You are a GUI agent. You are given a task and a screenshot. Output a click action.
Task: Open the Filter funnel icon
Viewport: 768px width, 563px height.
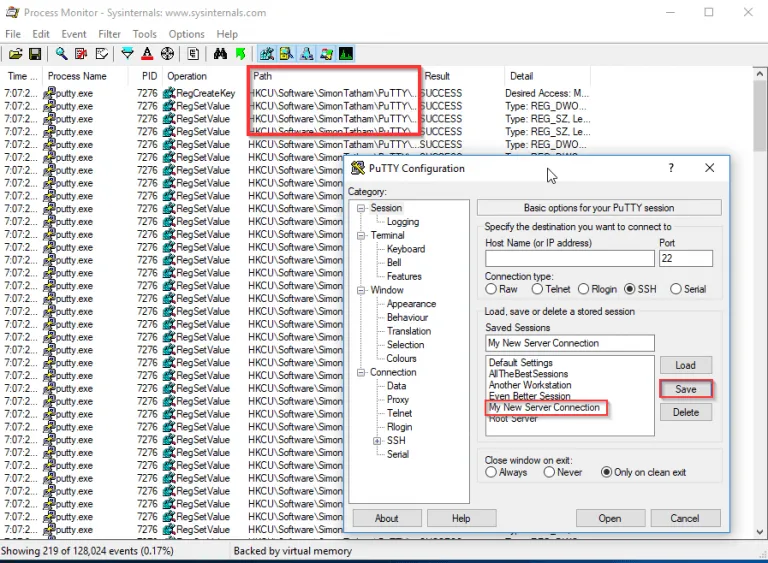point(127,54)
